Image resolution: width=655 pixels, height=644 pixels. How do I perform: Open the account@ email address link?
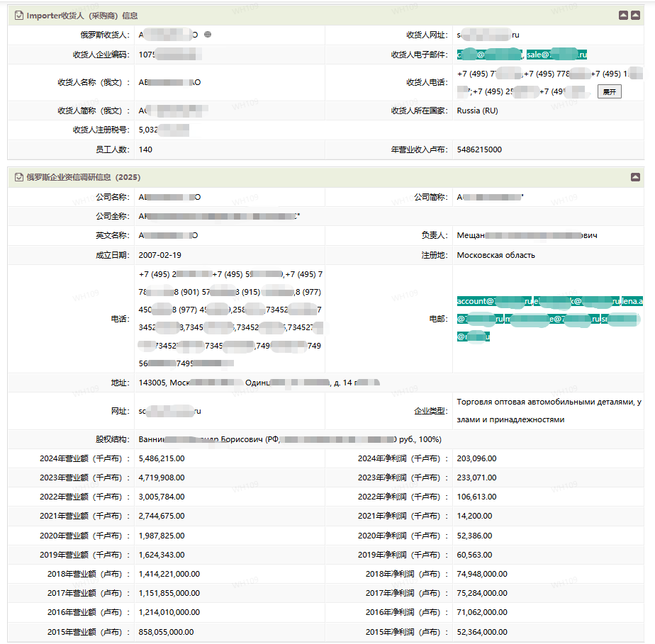[x=494, y=301]
